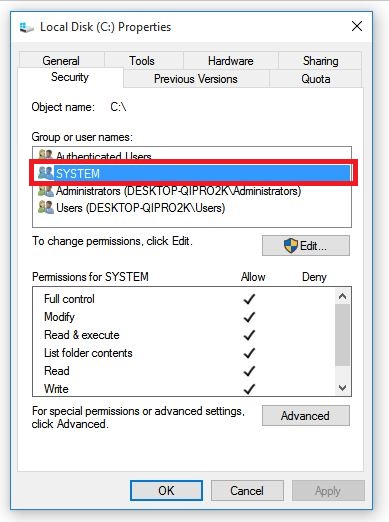Click the permissions list scrollbar thumb
Image resolution: width=389 pixels, height=522 pixels.
342,335
